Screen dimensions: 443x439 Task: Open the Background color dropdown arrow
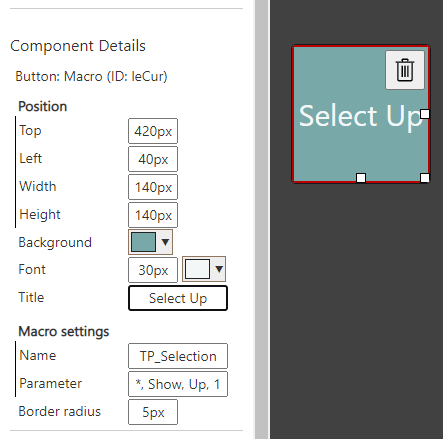165,242
